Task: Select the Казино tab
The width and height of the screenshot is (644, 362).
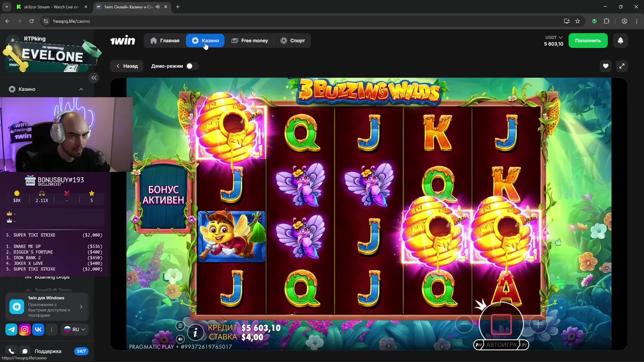Action: [x=205, y=41]
